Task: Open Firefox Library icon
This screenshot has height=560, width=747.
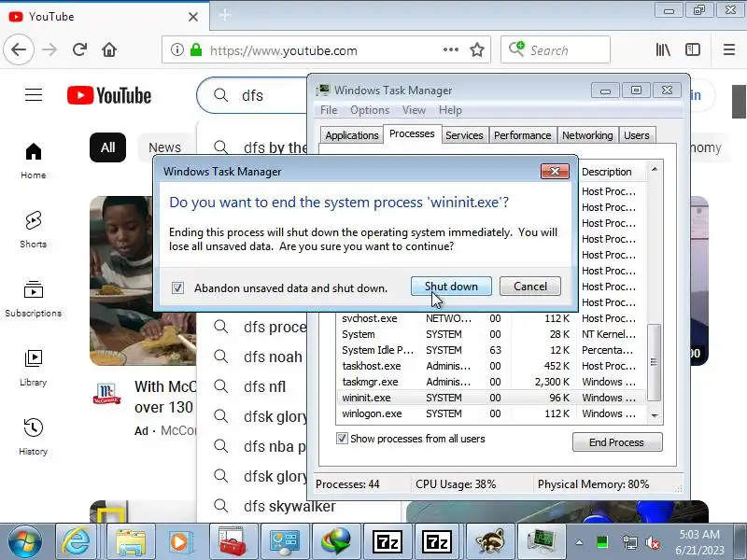Action: click(x=663, y=49)
